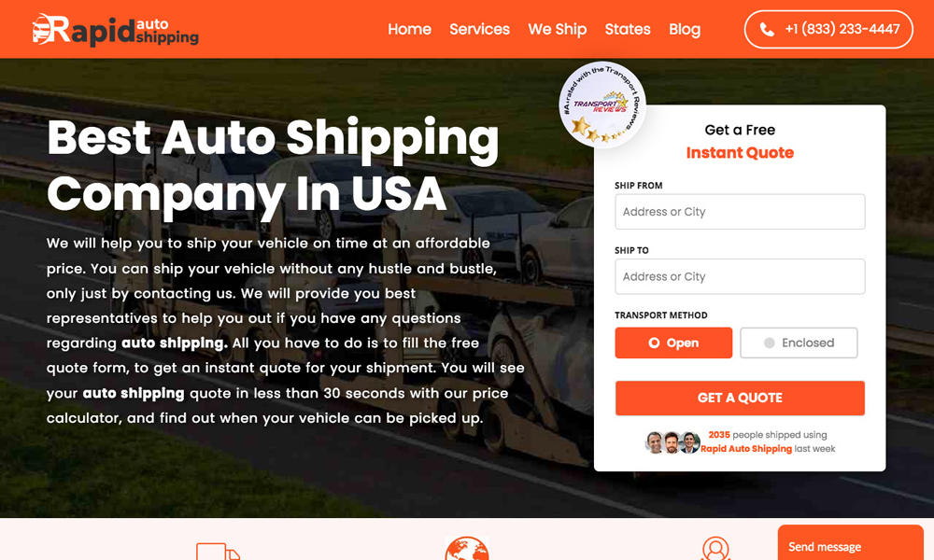Click the person location icon at bottom
934x560 pixels.
715,549
